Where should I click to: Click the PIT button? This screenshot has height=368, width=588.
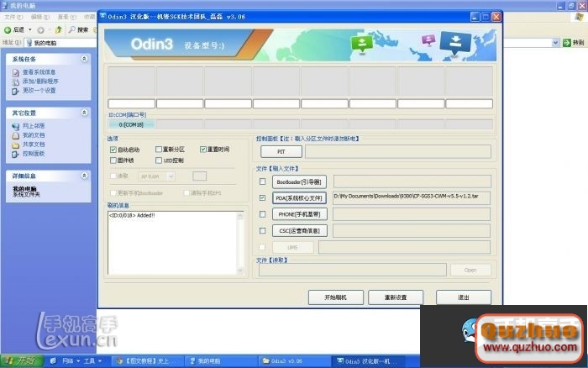coord(281,151)
